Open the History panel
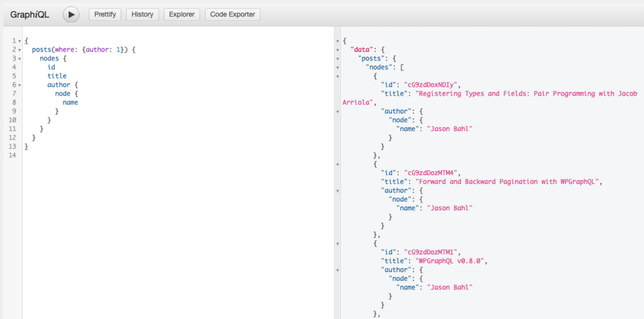This screenshot has height=319, width=644. point(142,14)
